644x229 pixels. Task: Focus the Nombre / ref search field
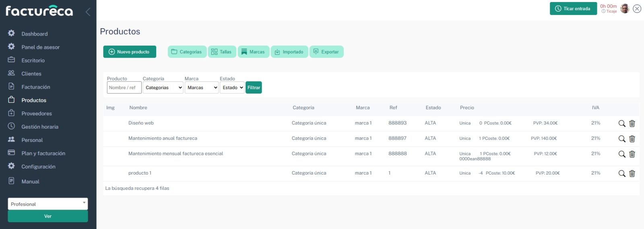[x=124, y=87]
